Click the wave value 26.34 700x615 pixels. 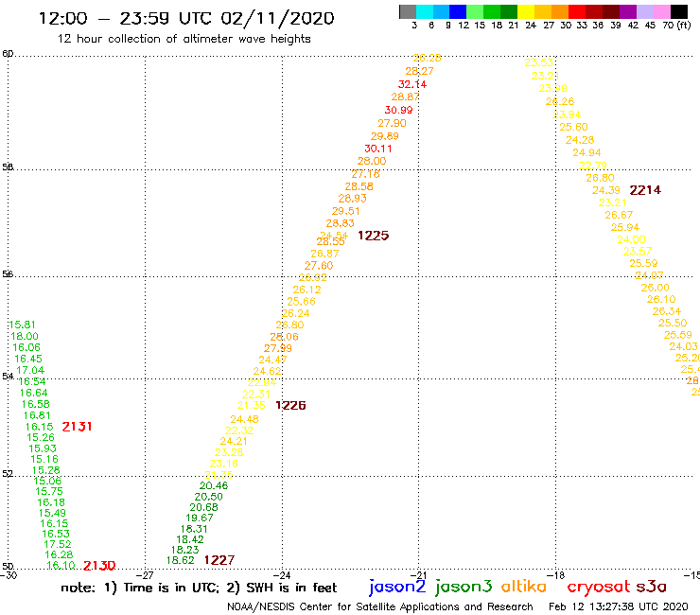pos(667,311)
